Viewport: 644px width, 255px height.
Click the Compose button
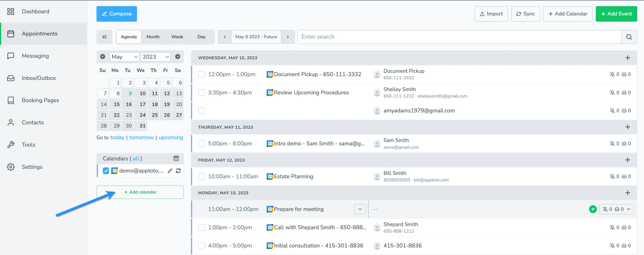(117, 14)
